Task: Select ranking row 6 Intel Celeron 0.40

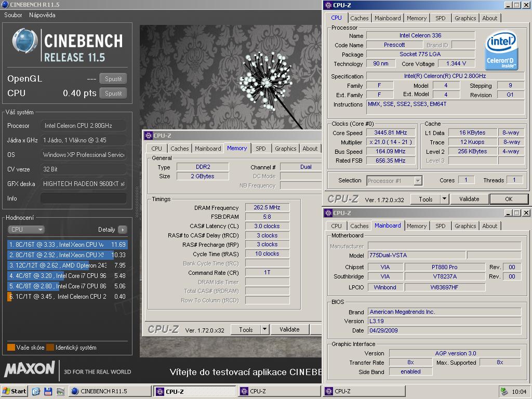Action: [x=67, y=297]
